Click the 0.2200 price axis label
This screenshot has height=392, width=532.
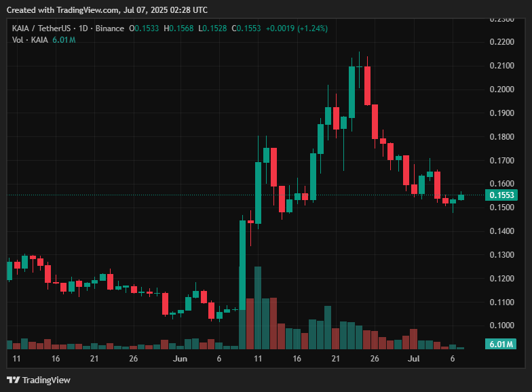[x=501, y=42]
